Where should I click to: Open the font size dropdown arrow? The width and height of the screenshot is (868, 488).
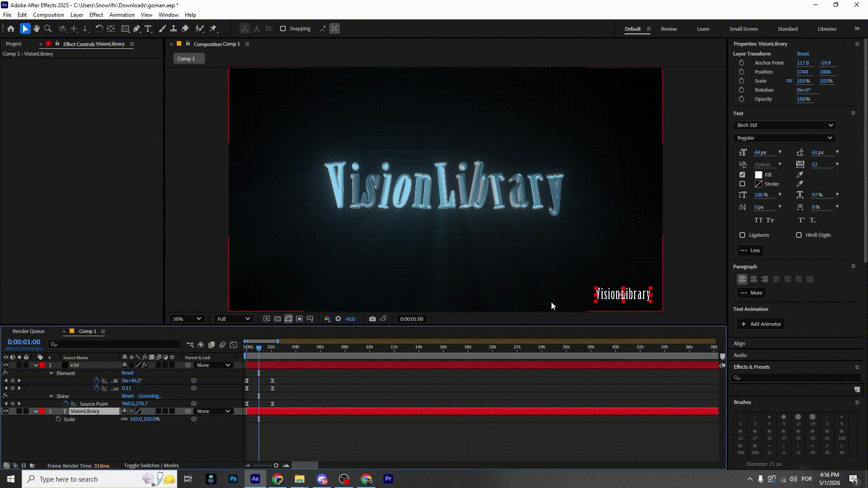(780, 152)
